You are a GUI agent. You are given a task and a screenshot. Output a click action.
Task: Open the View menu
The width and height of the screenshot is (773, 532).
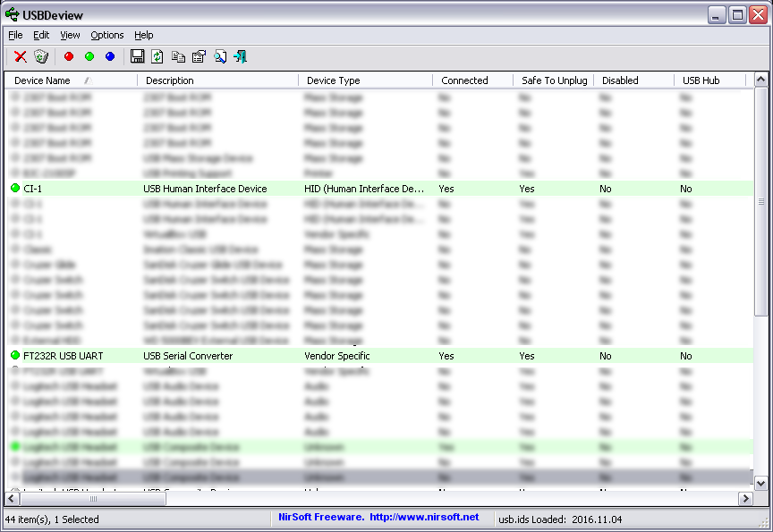[70, 35]
